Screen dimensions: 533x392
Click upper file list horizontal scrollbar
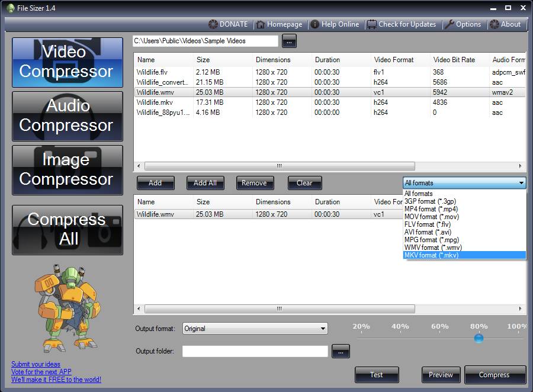click(x=280, y=166)
